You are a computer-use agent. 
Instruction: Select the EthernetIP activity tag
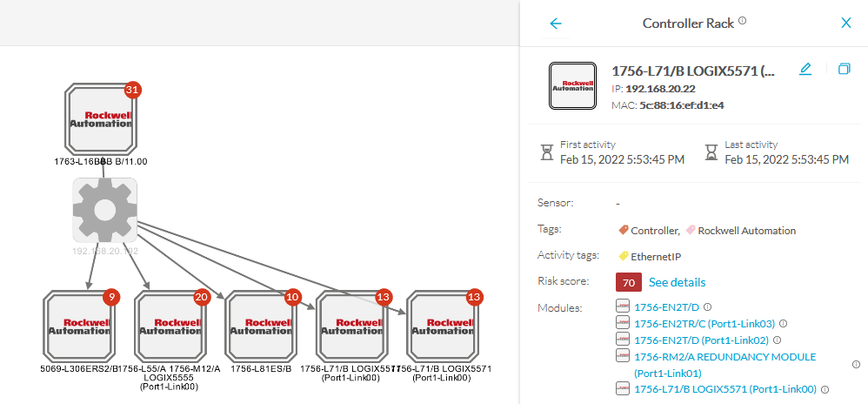point(650,257)
